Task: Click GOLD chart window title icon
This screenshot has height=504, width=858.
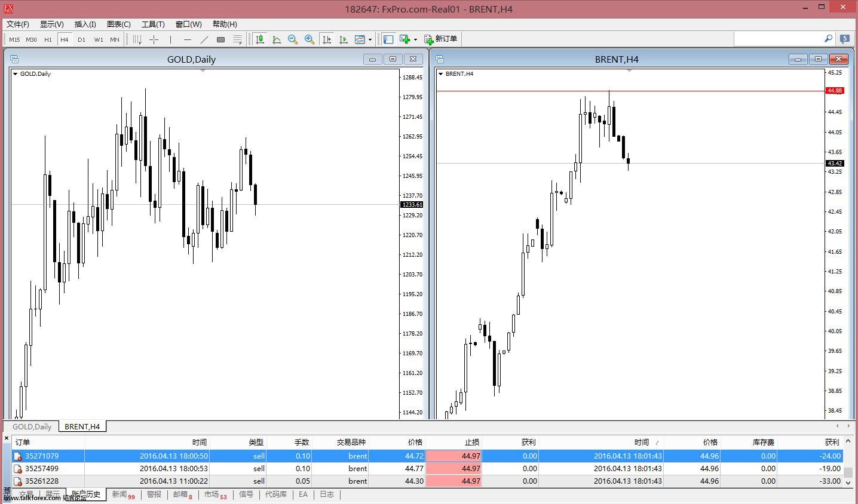Action: [14, 59]
